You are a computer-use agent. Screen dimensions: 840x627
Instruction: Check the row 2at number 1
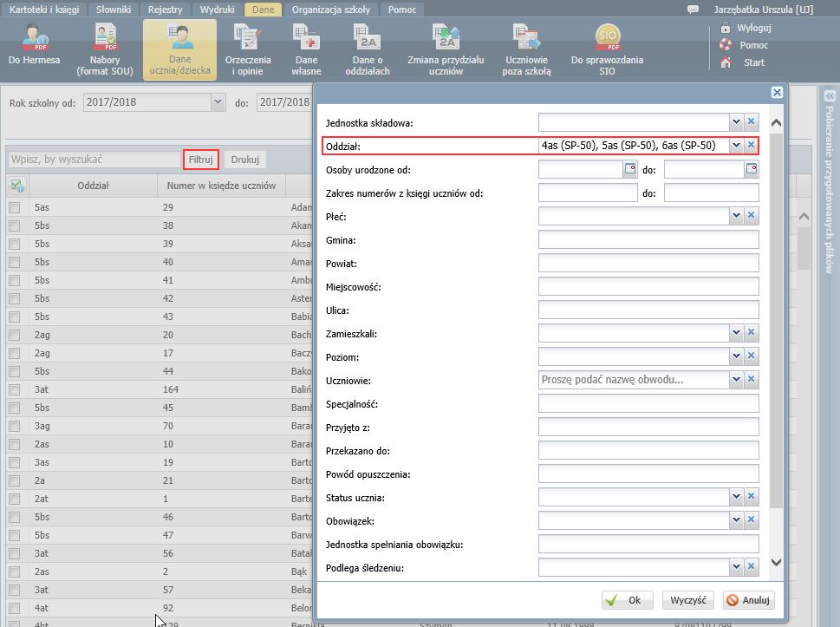point(15,499)
